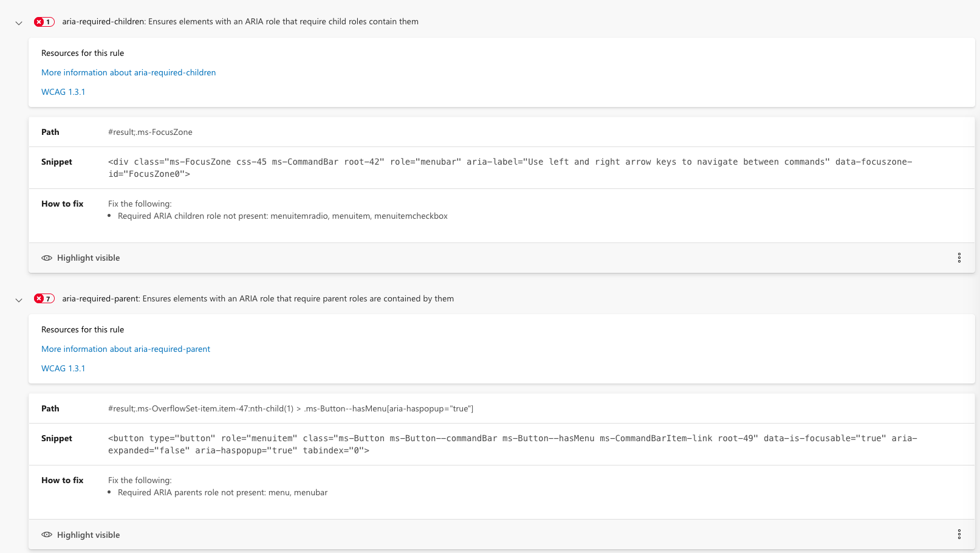Click the error X icon next to aria-required-parent

pos(39,298)
